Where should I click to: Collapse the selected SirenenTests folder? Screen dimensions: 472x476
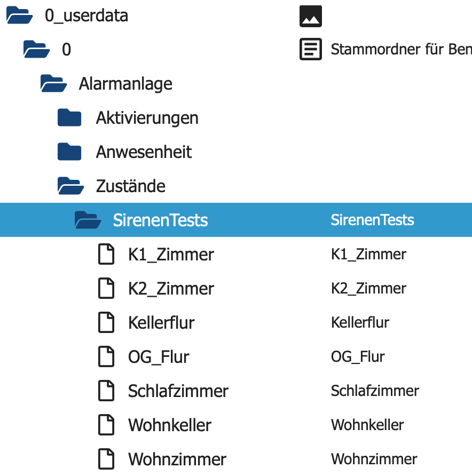pyautogui.click(x=88, y=220)
